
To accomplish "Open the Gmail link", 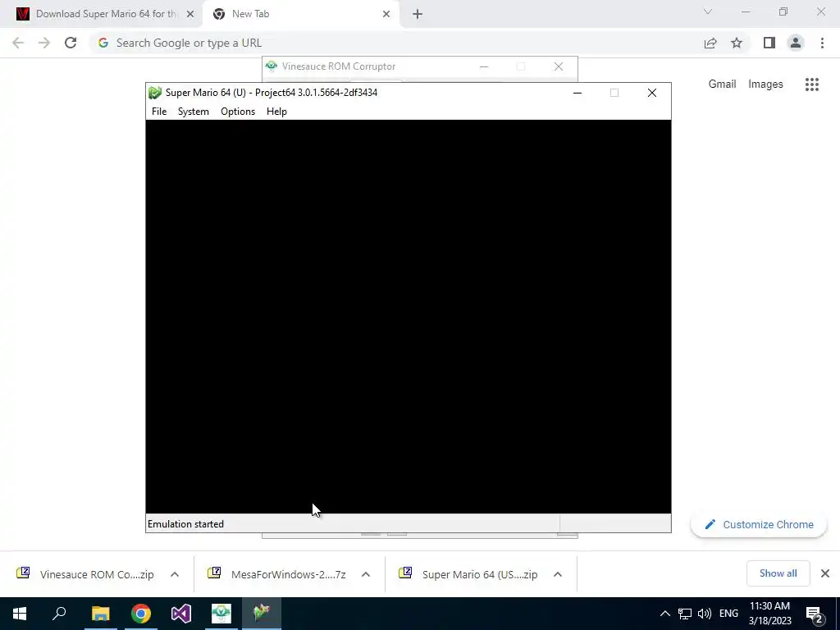I will (x=722, y=84).
